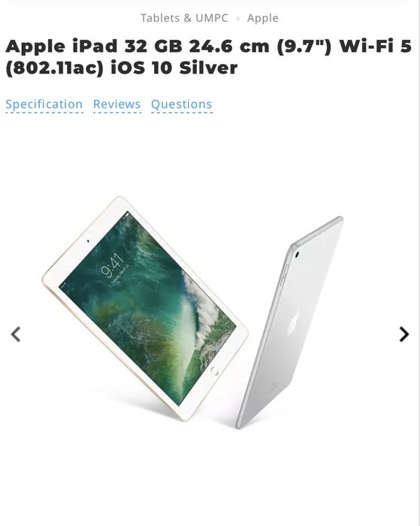Click the 9:41 clock on the iPad screen
The height and width of the screenshot is (526, 420).
(111, 265)
